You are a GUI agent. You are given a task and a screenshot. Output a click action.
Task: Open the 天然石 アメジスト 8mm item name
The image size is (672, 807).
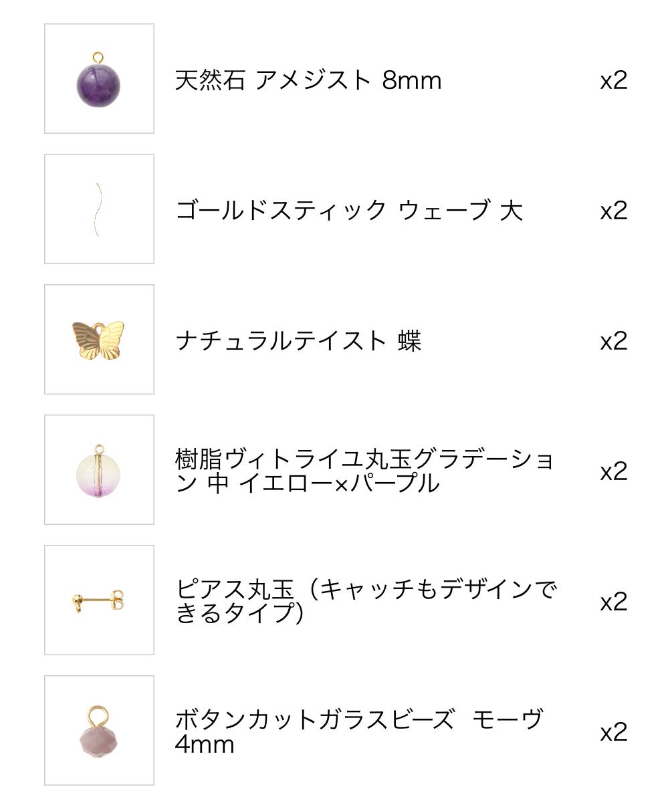(x=308, y=80)
